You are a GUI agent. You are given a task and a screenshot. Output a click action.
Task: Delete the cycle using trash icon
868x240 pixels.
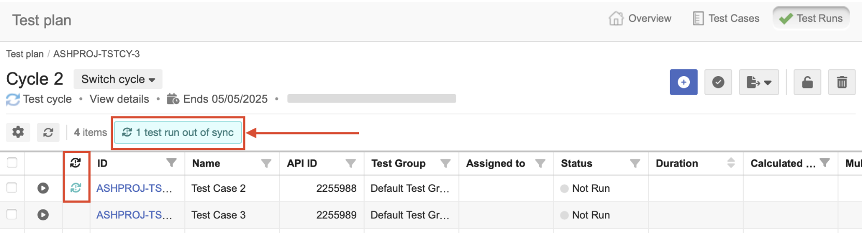point(842,82)
